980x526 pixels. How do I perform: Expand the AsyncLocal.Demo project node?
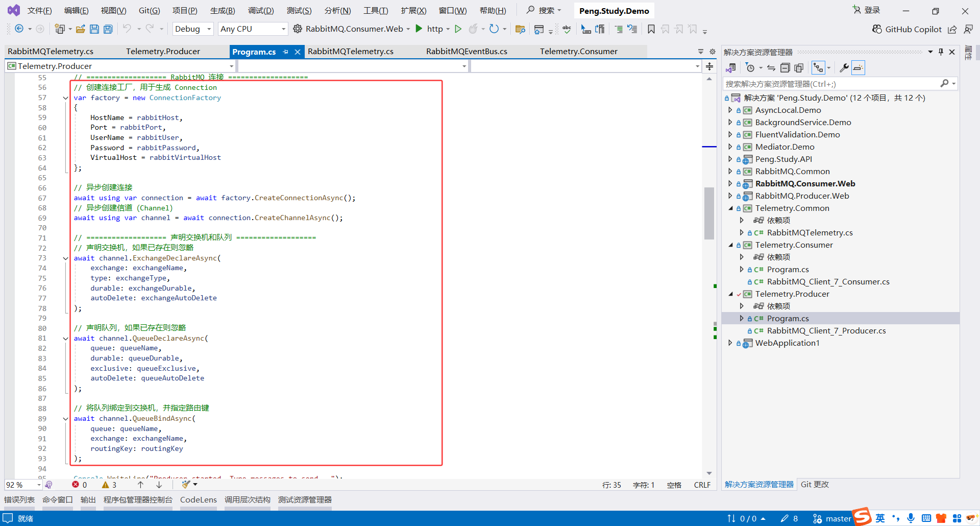click(730, 110)
